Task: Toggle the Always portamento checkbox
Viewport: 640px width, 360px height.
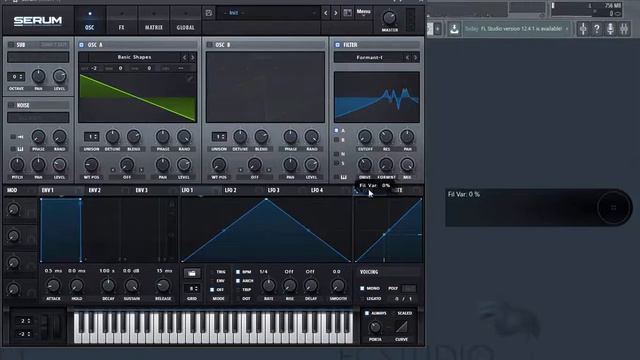Action: tap(367, 313)
